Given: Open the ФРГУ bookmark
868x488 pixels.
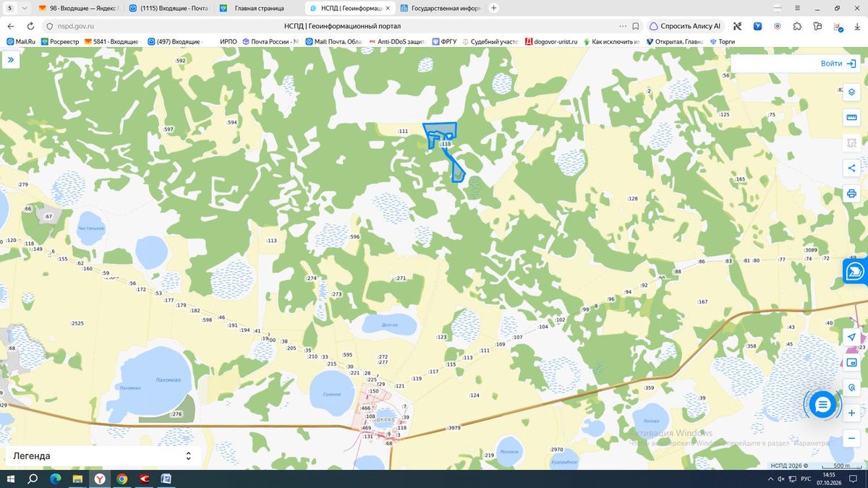Looking at the screenshot, I should pos(445,42).
